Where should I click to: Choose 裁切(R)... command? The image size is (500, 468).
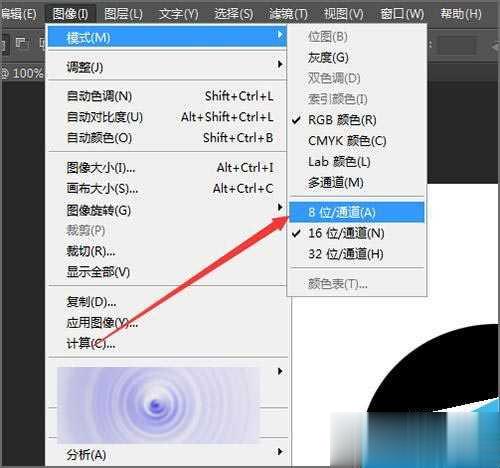(167, 251)
